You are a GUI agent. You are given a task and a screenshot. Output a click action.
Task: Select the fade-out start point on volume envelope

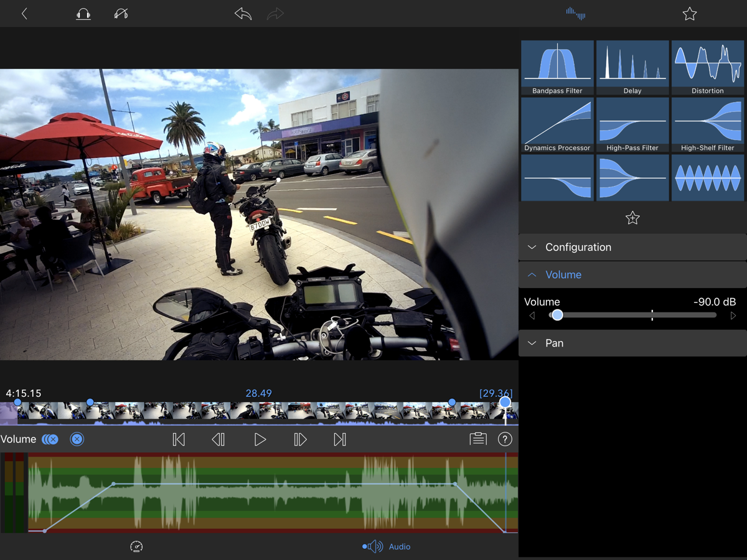[455, 483]
